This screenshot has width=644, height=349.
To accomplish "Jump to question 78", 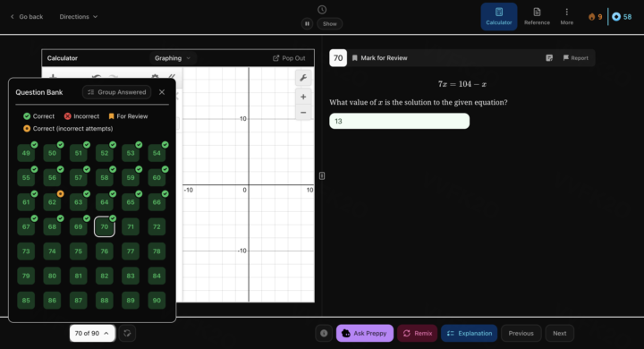I will click(x=157, y=251).
